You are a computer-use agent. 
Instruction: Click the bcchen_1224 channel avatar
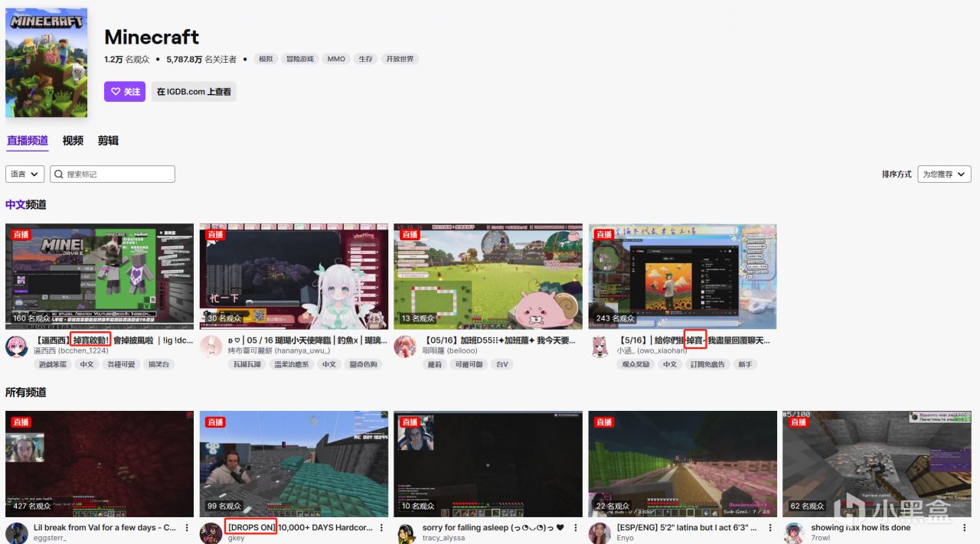pos(17,346)
